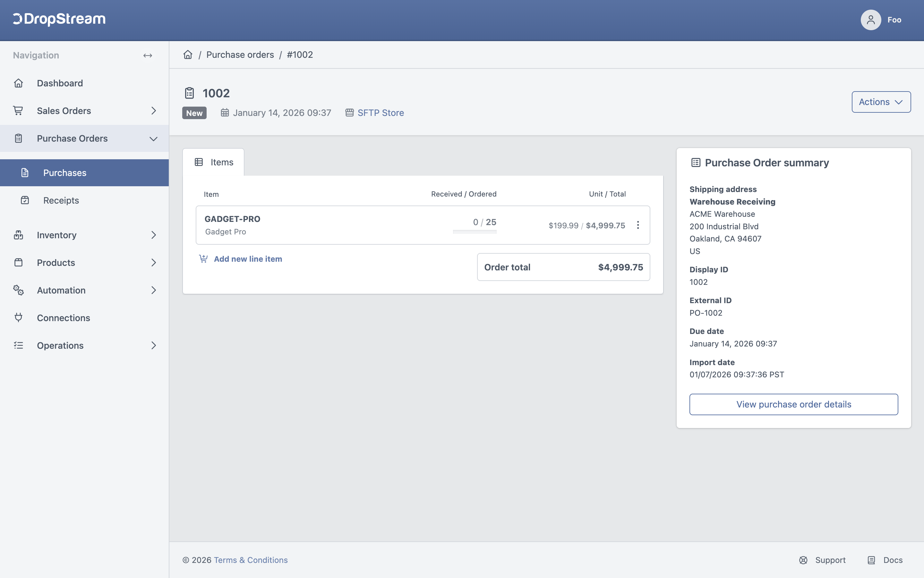Click the calendar icon next to order date
Image resolution: width=924 pixels, height=578 pixels.
pos(225,113)
